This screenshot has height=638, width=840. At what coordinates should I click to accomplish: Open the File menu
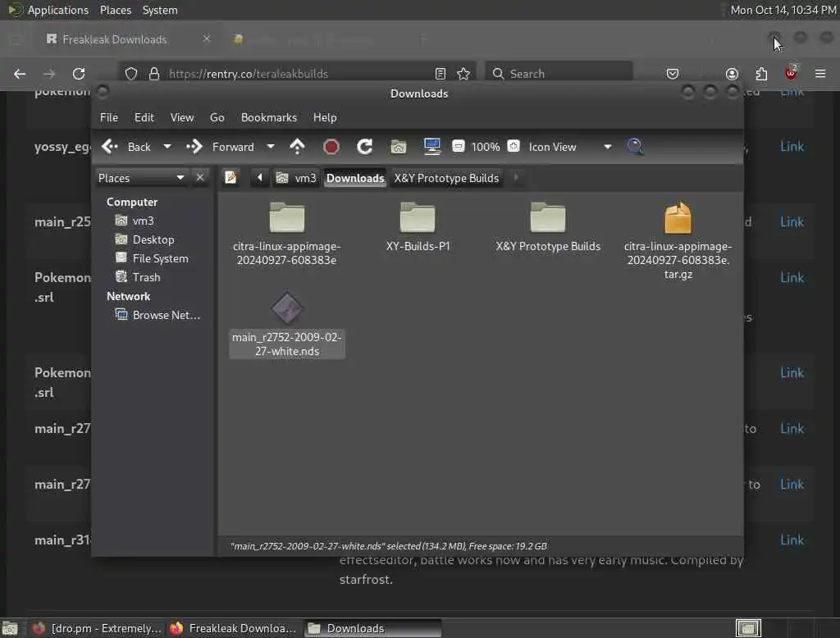109,117
